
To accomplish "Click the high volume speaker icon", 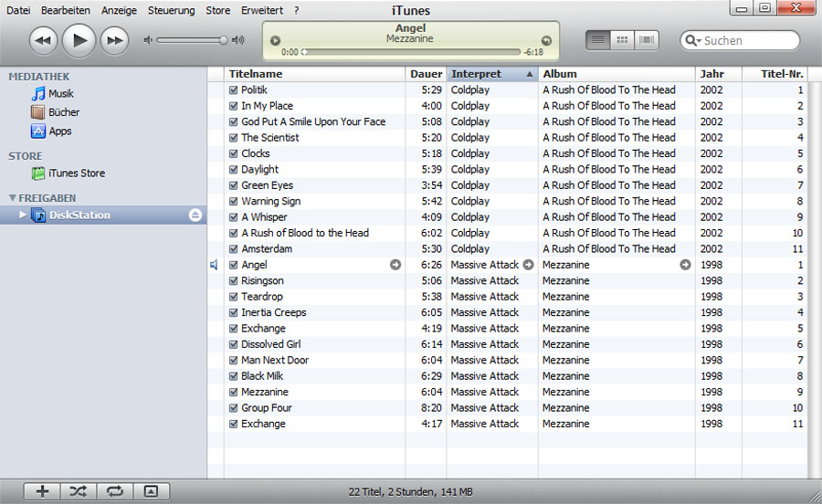I will coord(238,40).
